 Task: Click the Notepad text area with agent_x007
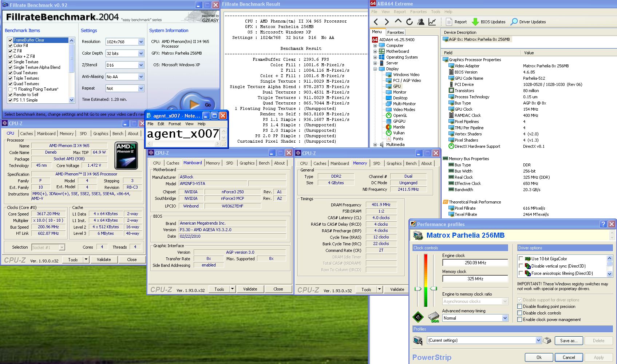183,134
